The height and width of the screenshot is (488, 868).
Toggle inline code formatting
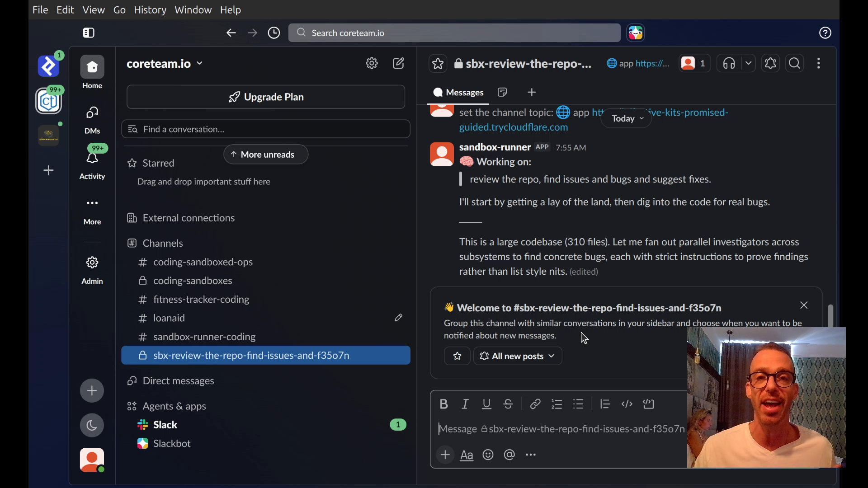coord(627,404)
